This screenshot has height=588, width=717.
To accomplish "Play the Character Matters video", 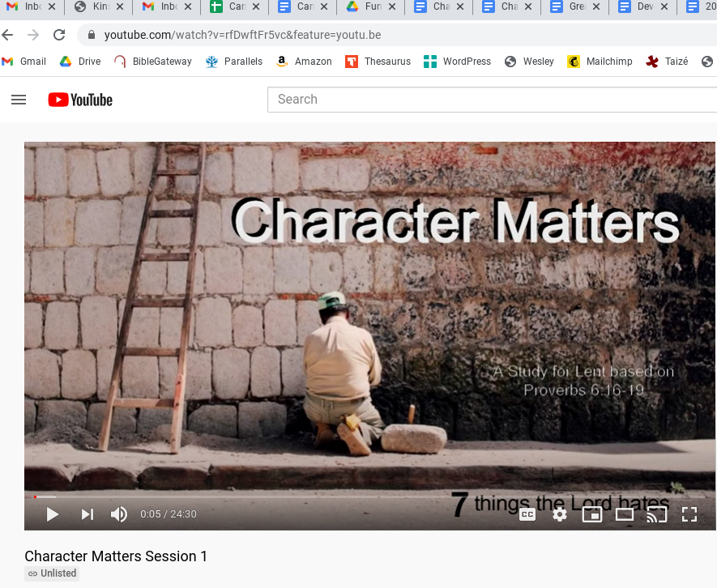I will pyautogui.click(x=53, y=514).
